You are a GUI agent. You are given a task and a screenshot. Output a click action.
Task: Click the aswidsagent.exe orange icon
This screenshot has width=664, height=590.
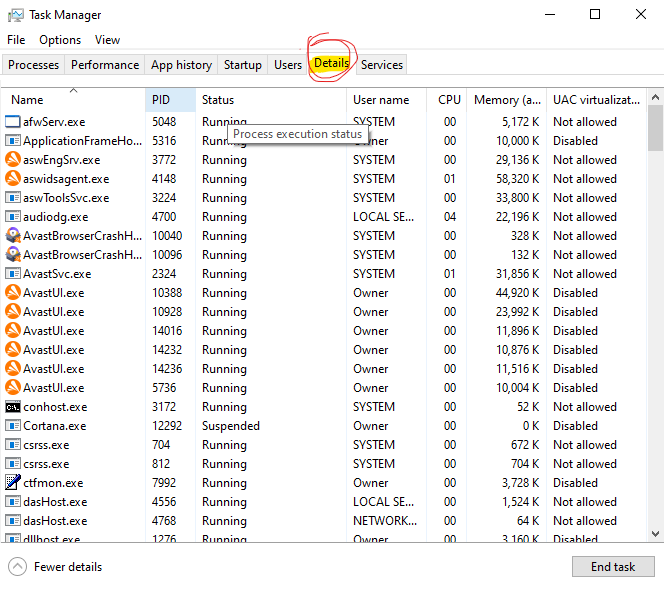pos(13,178)
